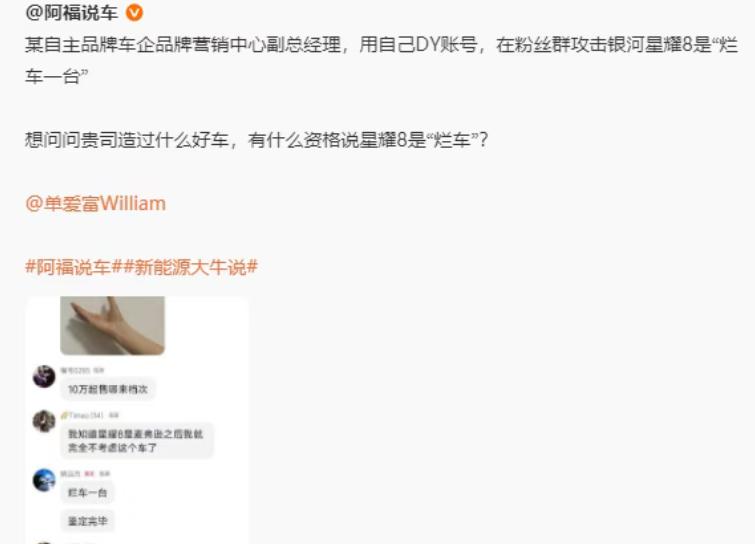755x544 pixels.
Task: Click the orange verified badge beside 阿福说车
Action: tap(134, 13)
